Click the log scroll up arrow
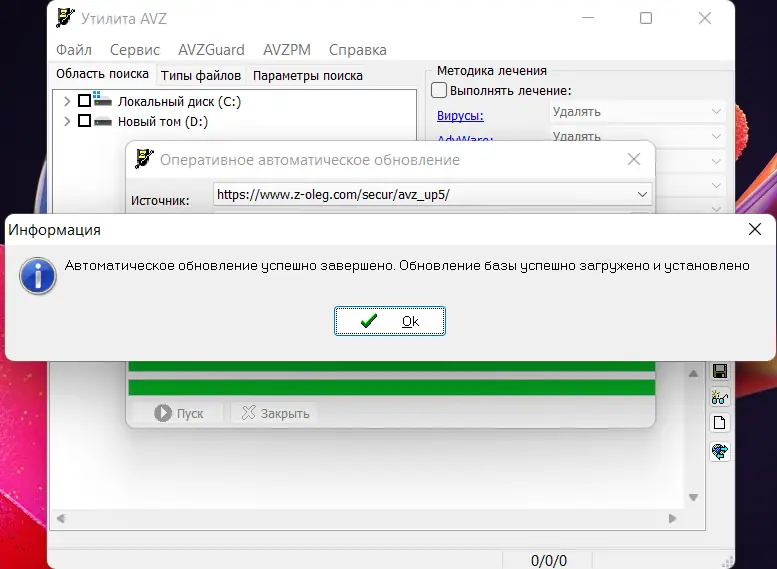 (693, 373)
